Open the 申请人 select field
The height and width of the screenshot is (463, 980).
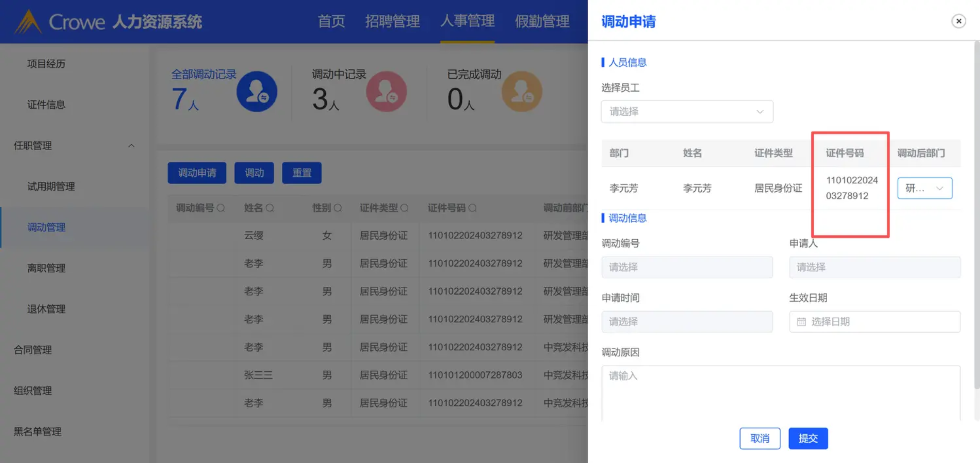874,267
